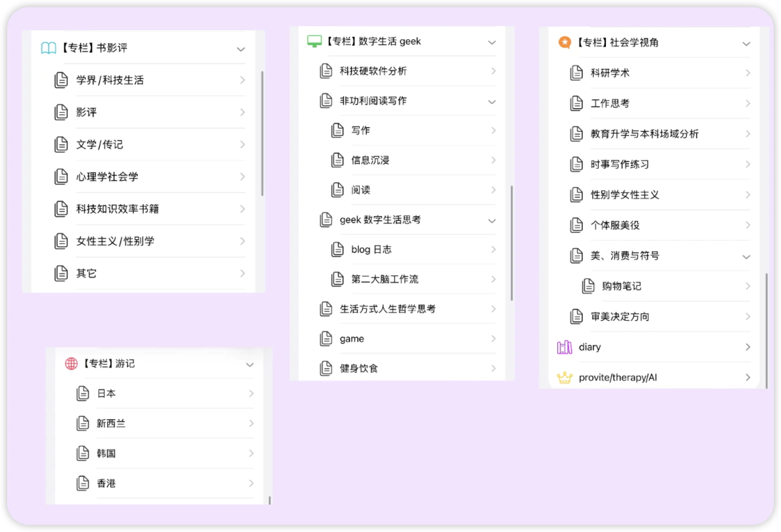Click the green monitor icon beside 数字生活 geek
The height and width of the screenshot is (532, 781).
[314, 41]
